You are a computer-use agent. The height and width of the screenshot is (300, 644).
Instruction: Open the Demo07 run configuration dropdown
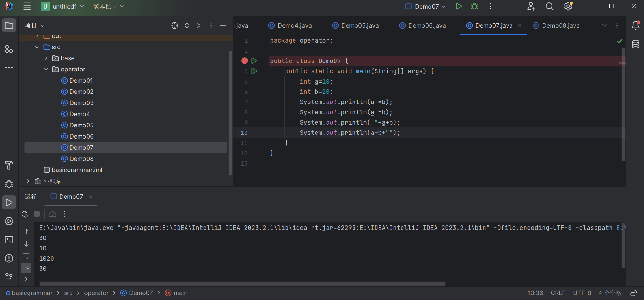(426, 7)
